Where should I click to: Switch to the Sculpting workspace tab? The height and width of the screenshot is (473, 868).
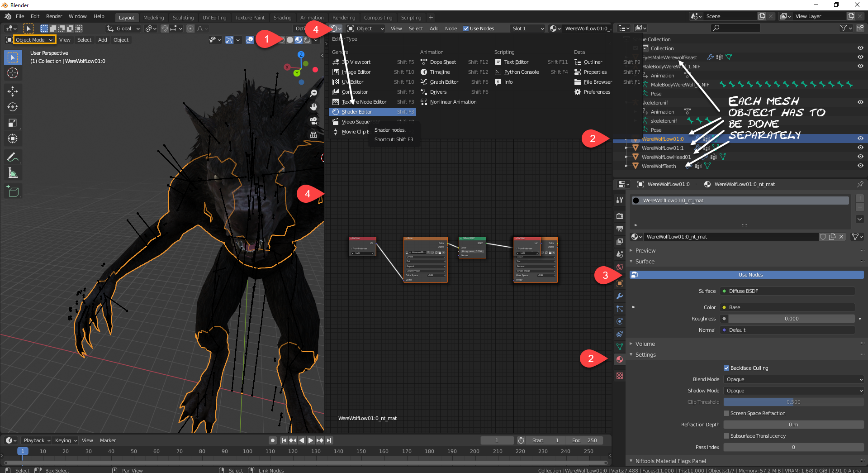click(183, 18)
